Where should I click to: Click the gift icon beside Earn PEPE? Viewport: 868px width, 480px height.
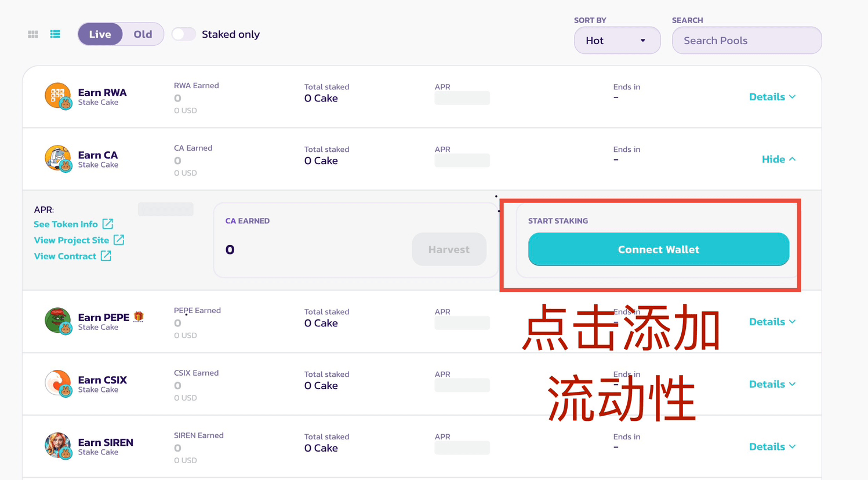[x=138, y=317]
